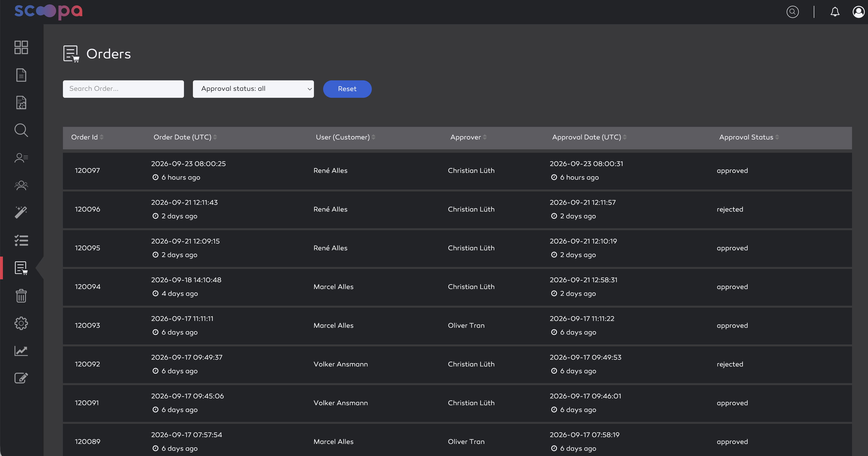Image resolution: width=868 pixels, height=456 pixels.
Task: Open the analytics chart sidebar icon
Action: 21,351
